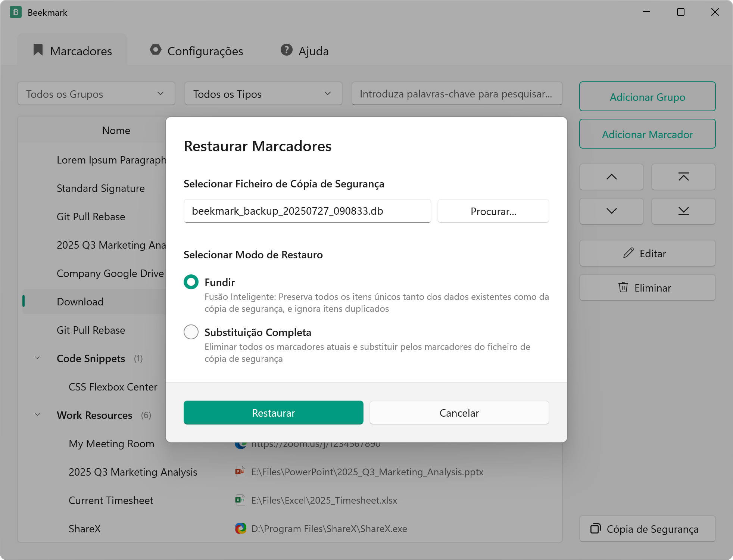
Task: Click the backup file path field
Action: click(308, 211)
